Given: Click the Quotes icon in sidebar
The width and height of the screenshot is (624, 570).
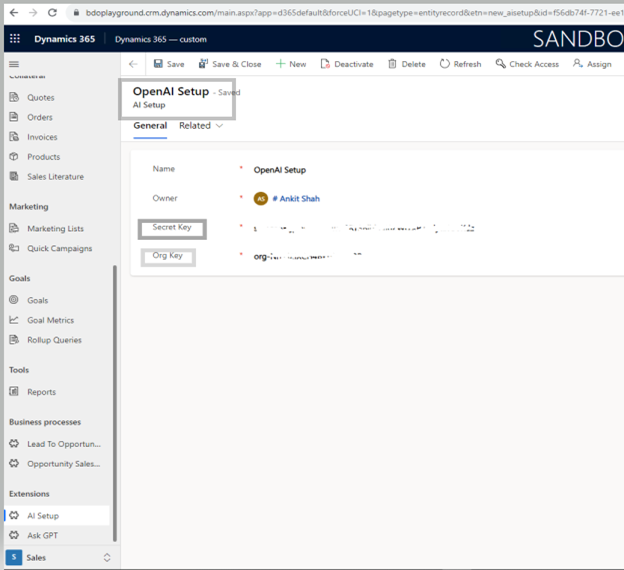Looking at the screenshot, I should (14, 97).
